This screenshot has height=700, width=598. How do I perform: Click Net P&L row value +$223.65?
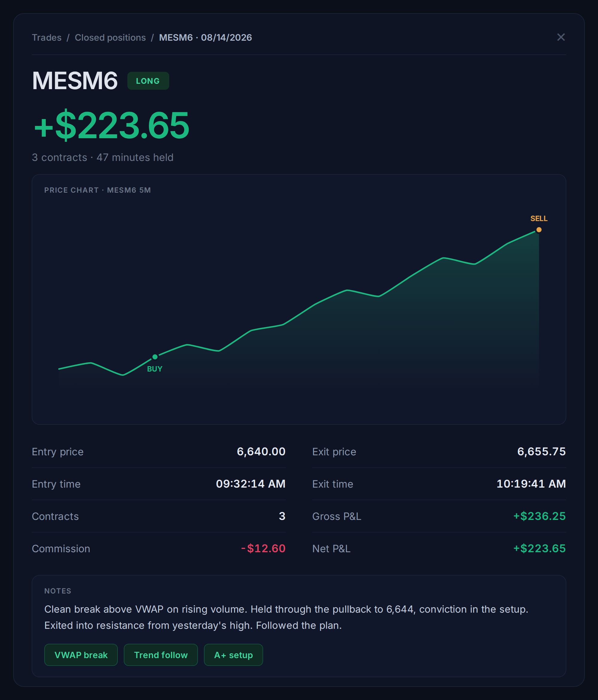[539, 548]
